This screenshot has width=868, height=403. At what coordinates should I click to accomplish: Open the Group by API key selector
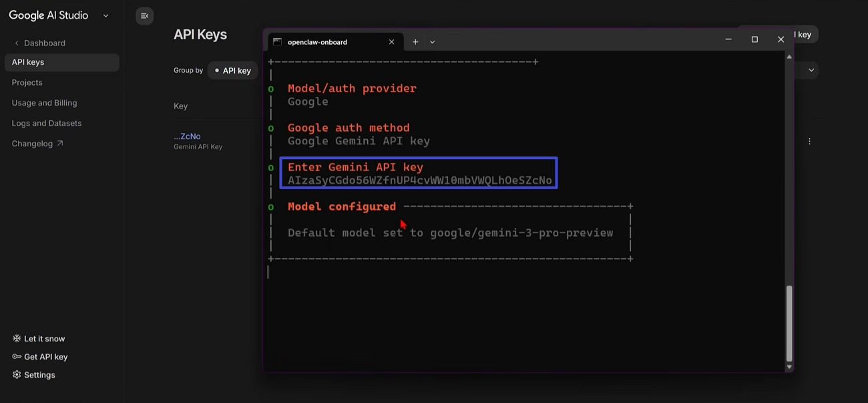[x=232, y=70]
